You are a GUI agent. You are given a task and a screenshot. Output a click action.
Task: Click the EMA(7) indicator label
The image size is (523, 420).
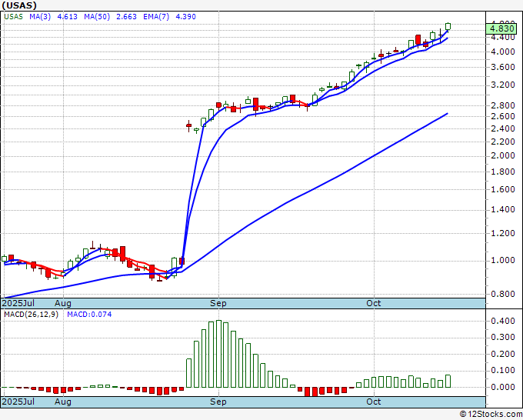[156, 17]
